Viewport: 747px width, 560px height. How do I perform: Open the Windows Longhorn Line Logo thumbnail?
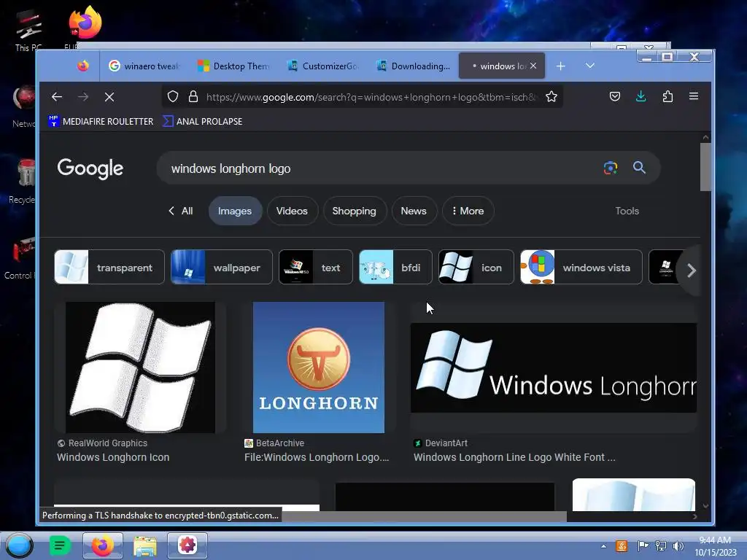click(554, 367)
